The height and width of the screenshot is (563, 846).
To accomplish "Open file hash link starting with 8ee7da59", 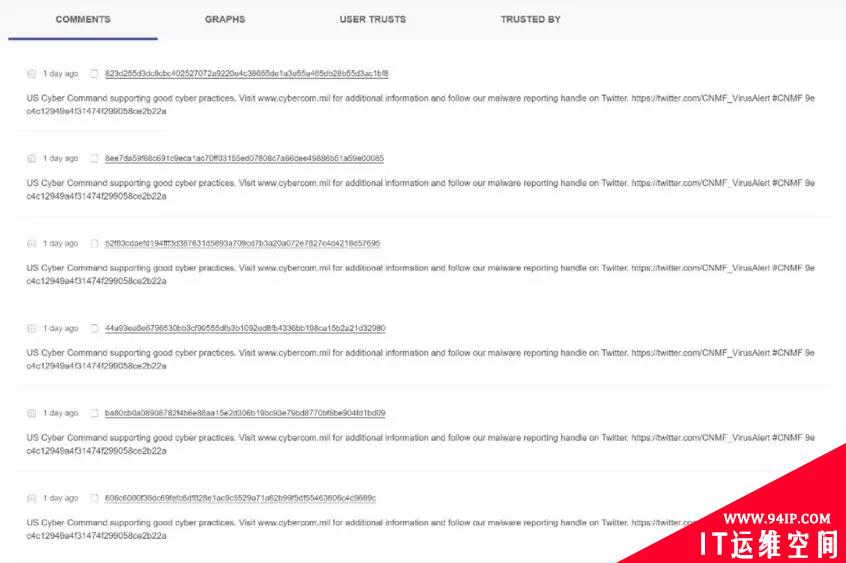I will [x=244, y=158].
